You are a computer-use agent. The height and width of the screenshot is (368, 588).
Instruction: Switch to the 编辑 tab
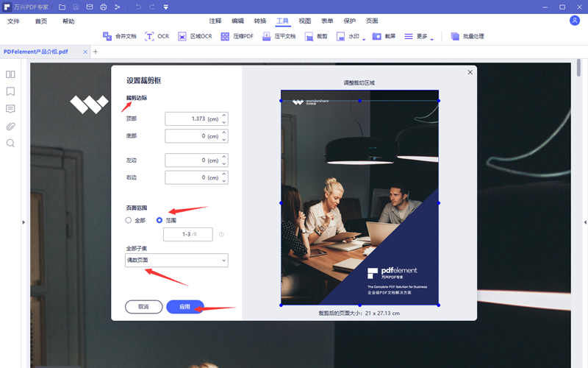pyautogui.click(x=237, y=21)
